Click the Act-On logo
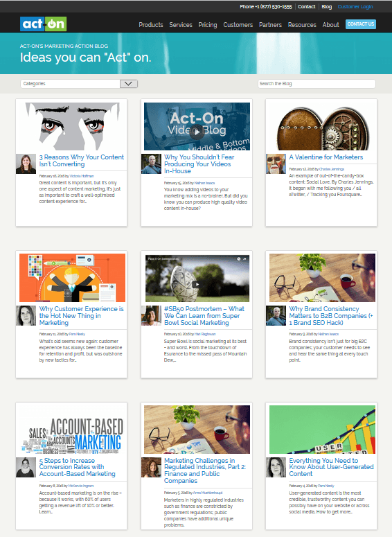This screenshot has height=537, width=392. [43, 24]
